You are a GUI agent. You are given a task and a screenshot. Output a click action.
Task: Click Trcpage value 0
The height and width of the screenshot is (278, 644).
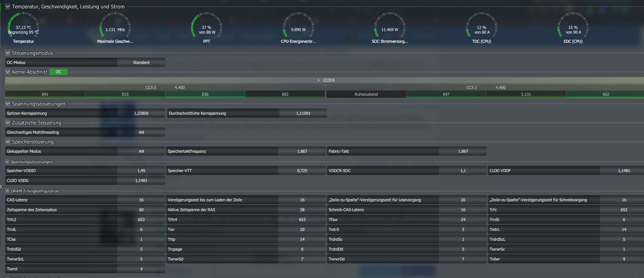302,249
